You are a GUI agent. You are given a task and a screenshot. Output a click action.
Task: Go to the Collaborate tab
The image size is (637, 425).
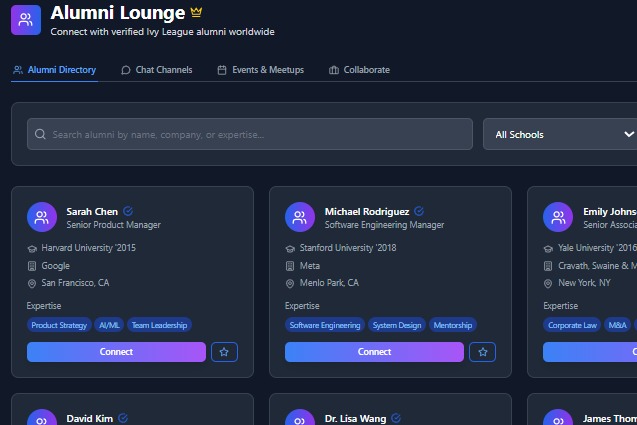(x=359, y=70)
